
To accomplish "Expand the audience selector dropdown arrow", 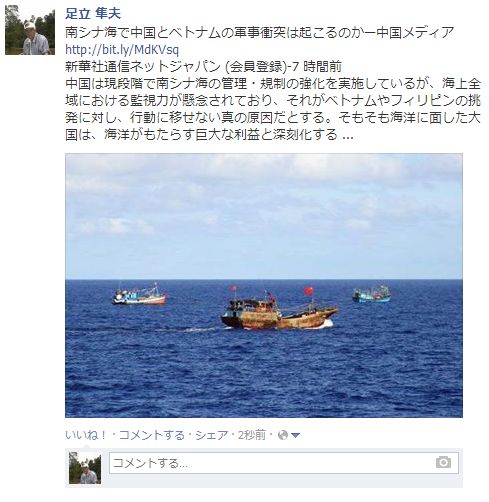I will point(295,435).
